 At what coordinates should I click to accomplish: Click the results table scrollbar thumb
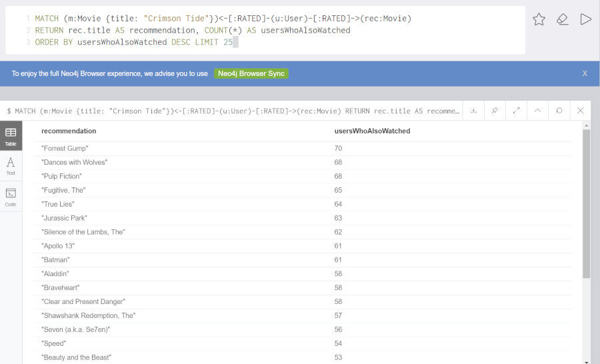(586, 204)
